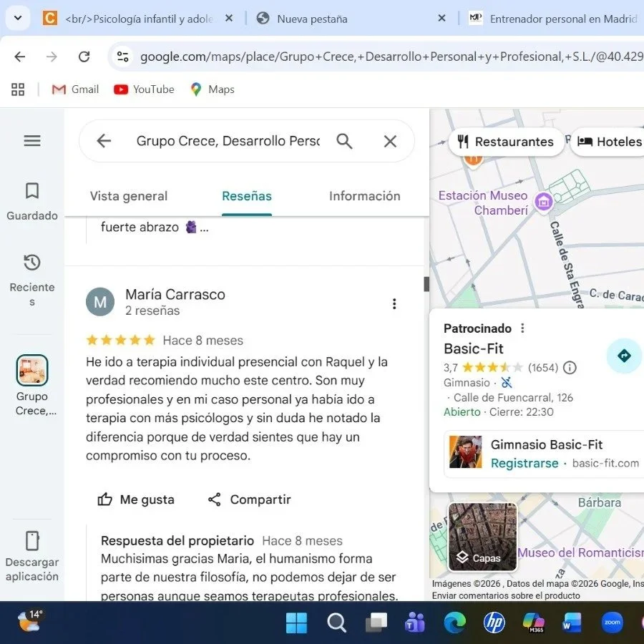
Task: Open the weather widget on taskbar
Action: coord(30,621)
